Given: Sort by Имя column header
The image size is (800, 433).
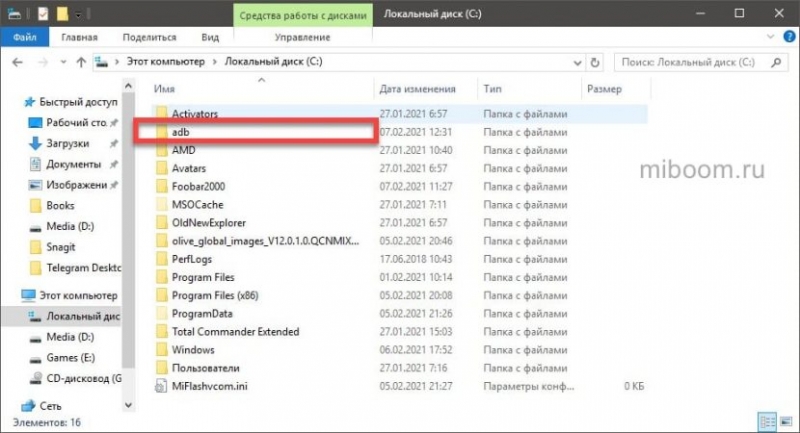Looking at the screenshot, I should click(x=164, y=89).
